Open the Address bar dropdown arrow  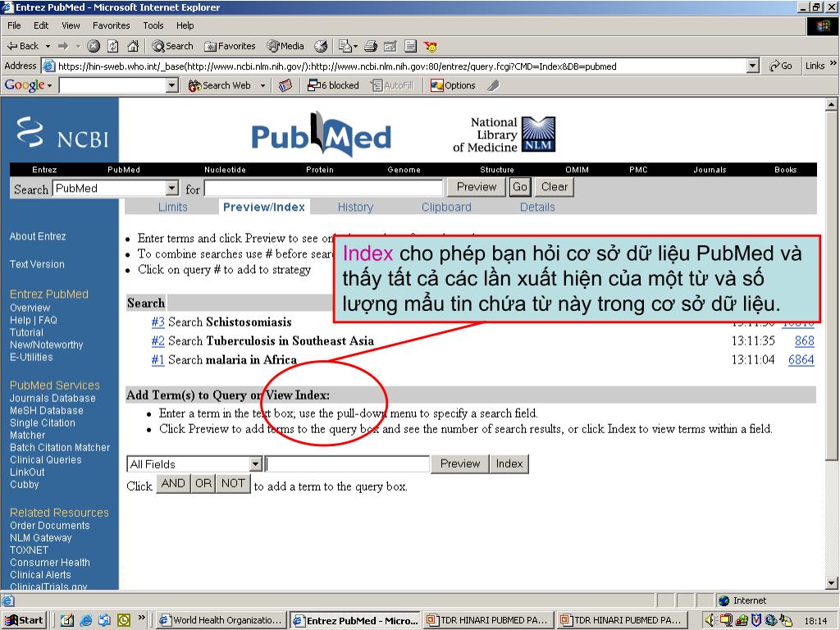pos(753,66)
